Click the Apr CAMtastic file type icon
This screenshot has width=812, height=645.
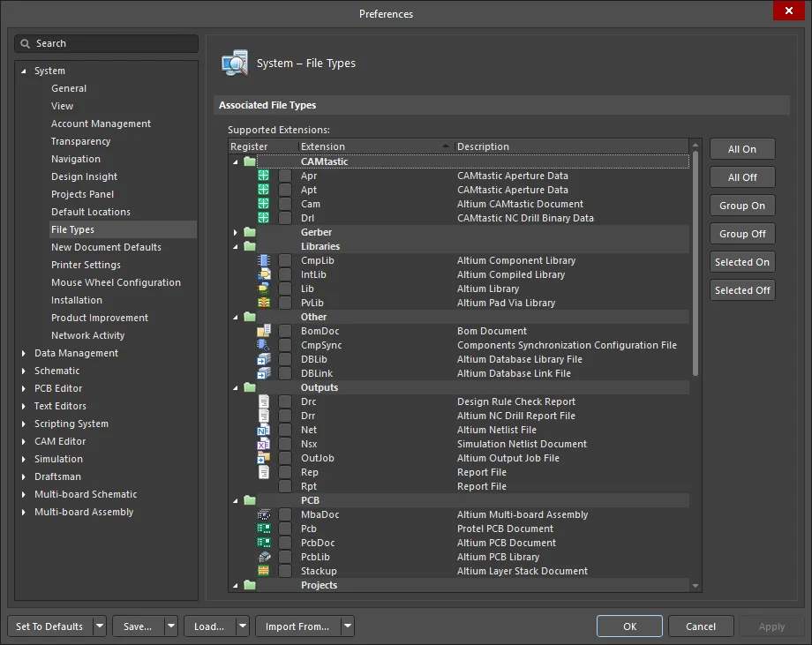point(264,176)
